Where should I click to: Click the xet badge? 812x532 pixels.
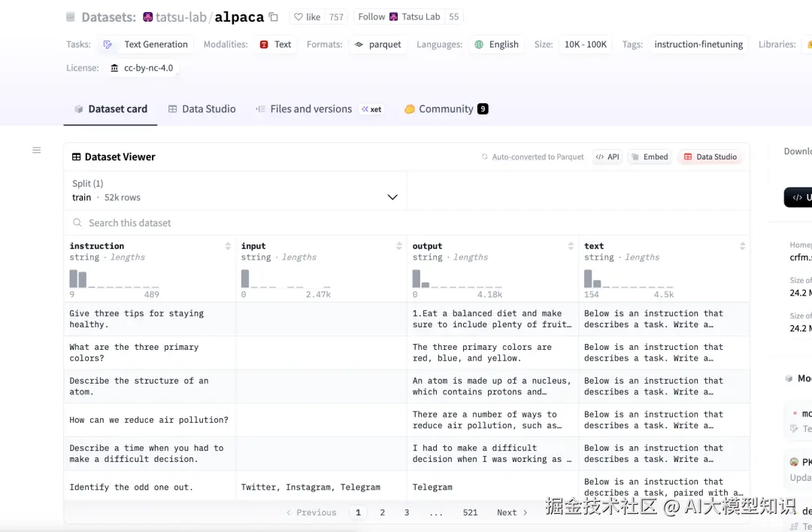point(371,109)
